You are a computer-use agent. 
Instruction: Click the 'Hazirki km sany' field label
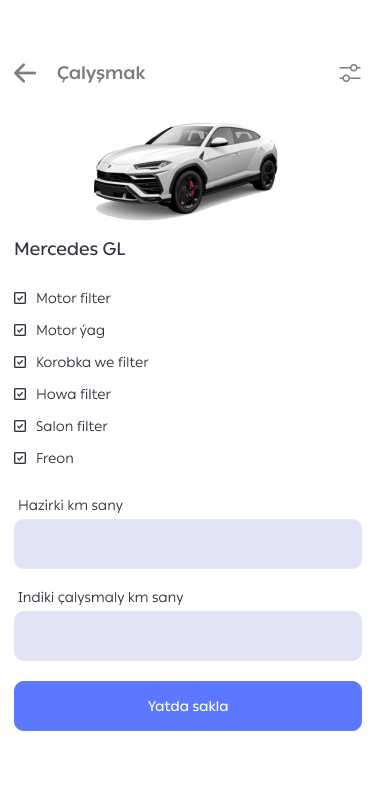70,505
